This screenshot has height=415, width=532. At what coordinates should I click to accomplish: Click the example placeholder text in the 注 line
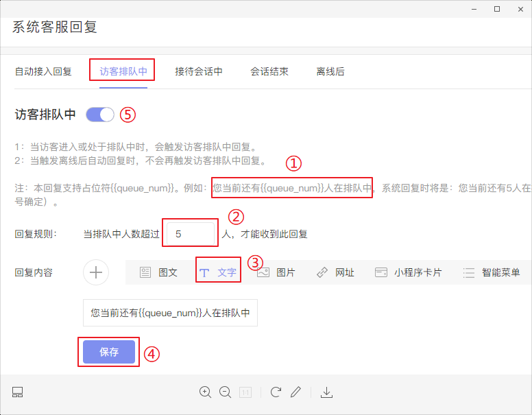coord(292,188)
